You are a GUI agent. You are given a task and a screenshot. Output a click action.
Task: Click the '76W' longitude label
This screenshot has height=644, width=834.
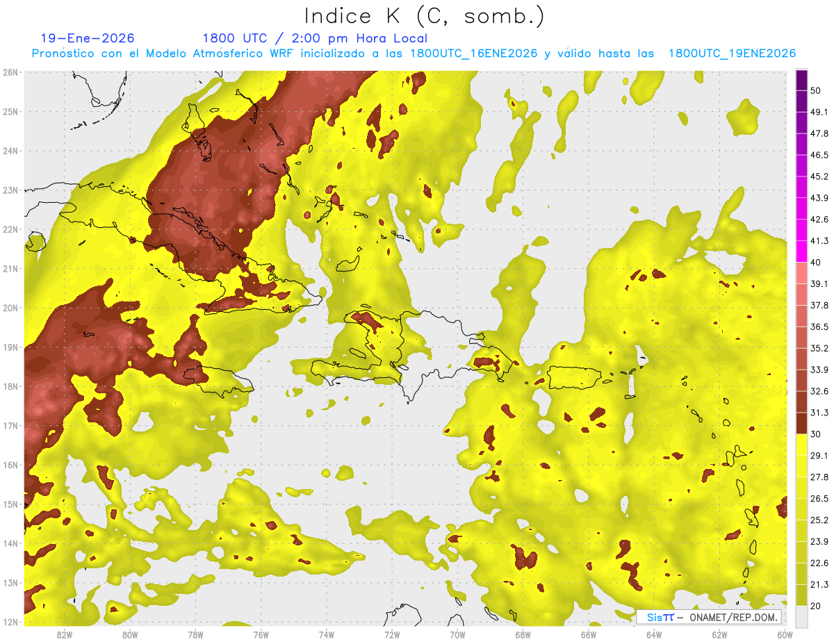pyautogui.click(x=261, y=634)
